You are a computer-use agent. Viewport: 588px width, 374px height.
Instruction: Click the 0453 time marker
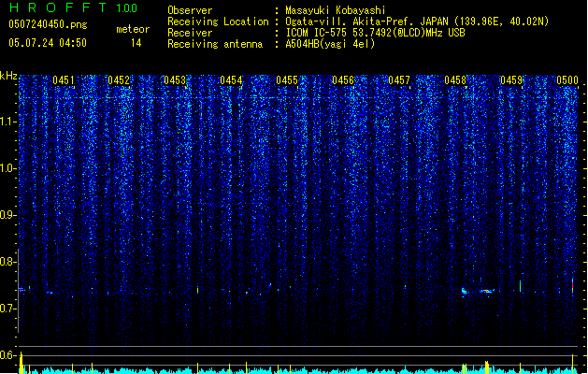click(x=175, y=80)
